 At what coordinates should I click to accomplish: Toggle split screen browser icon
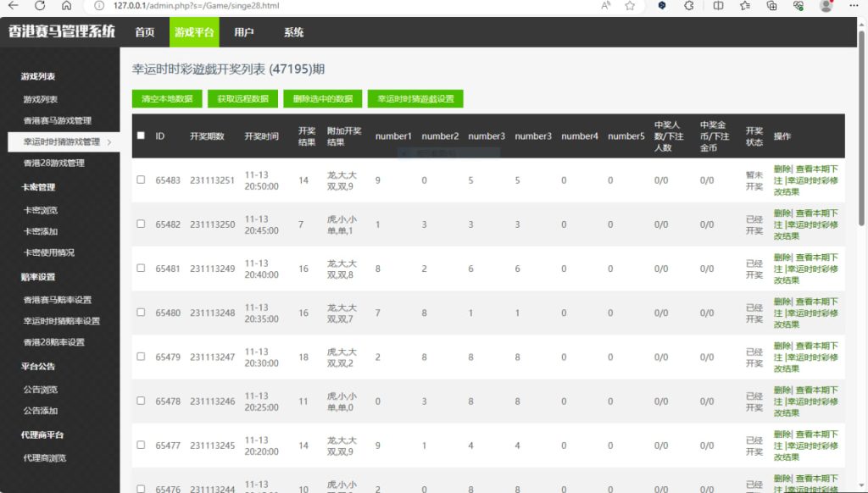(719, 6)
